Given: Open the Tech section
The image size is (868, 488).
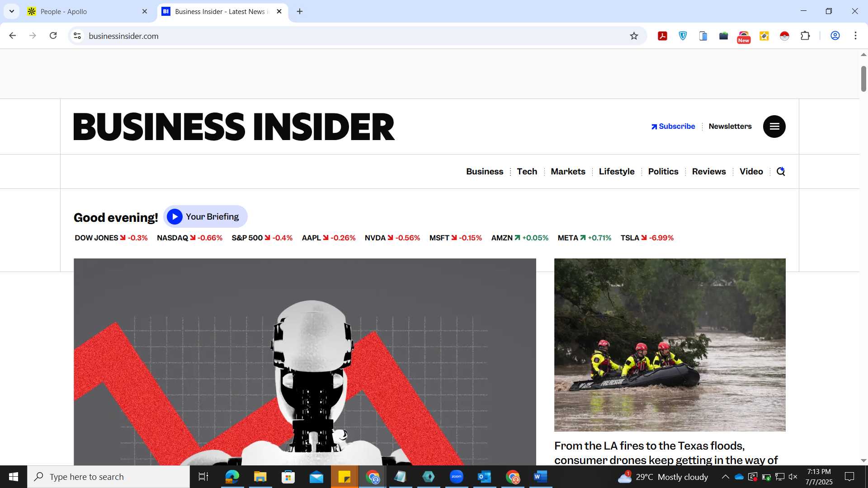Looking at the screenshot, I should tap(527, 172).
